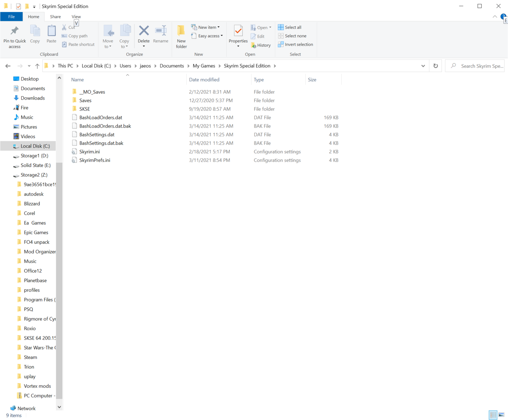Click the Rename ribbon icon

pyautogui.click(x=161, y=31)
